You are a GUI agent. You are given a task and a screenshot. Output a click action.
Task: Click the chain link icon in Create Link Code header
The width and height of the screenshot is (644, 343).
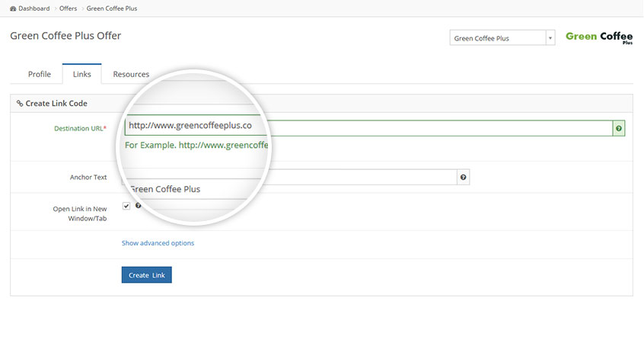pos(20,103)
